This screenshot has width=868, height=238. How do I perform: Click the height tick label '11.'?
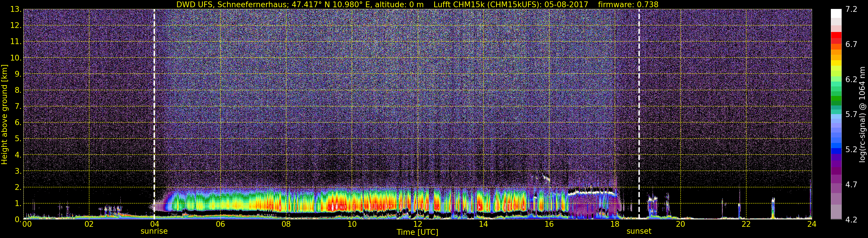click(16, 41)
